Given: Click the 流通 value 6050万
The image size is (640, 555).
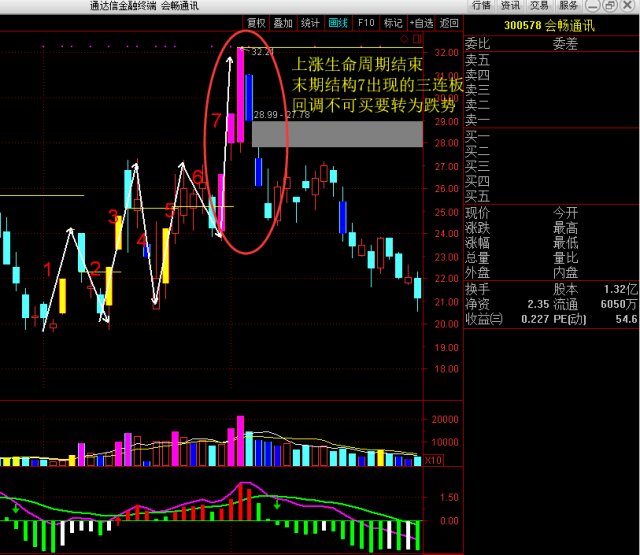Looking at the screenshot, I should pyautogui.click(x=618, y=304).
